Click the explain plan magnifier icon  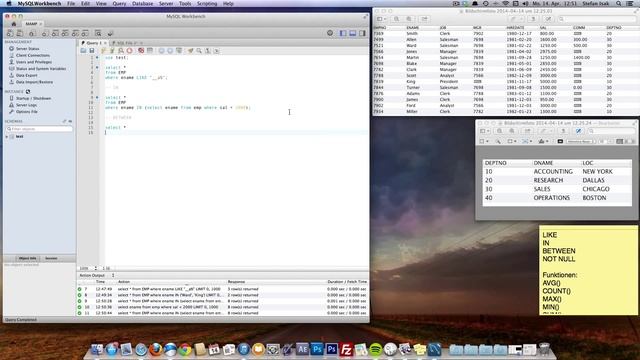121,51
